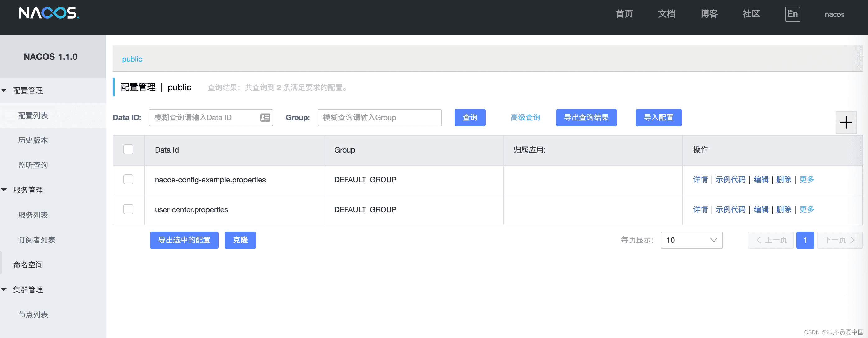Check the user-center.properties row checkbox

[x=128, y=209]
